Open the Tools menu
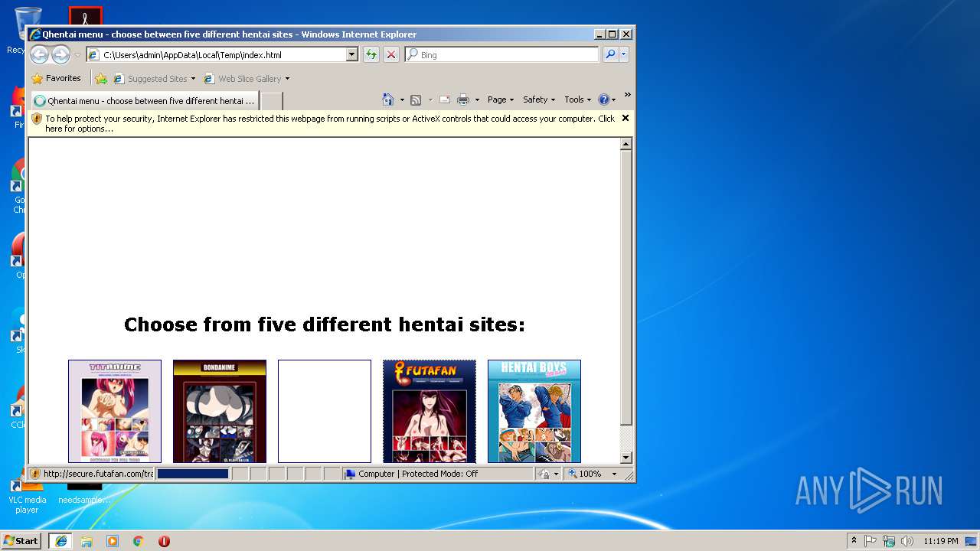Screen dimensions: 980x551 coord(578,99)
